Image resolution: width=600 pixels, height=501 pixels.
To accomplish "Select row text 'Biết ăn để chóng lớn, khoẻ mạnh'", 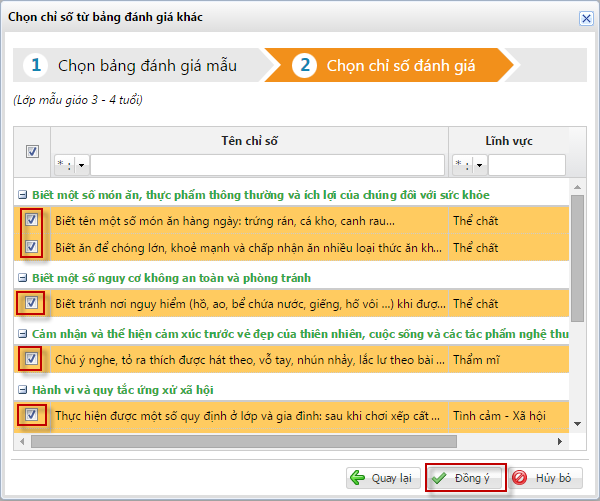I will tap(248, 248).
